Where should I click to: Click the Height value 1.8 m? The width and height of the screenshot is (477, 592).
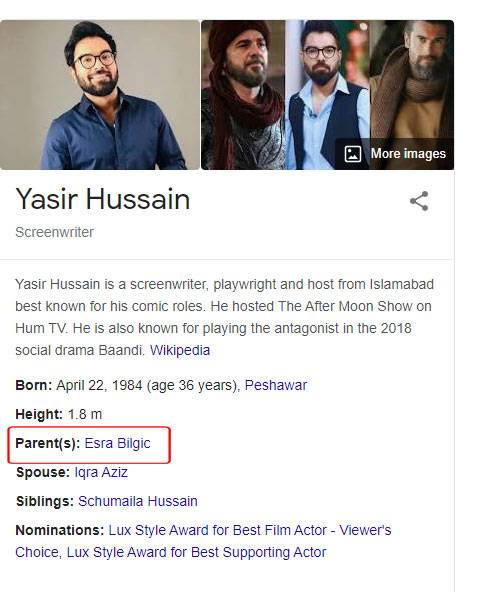(85, 414)
